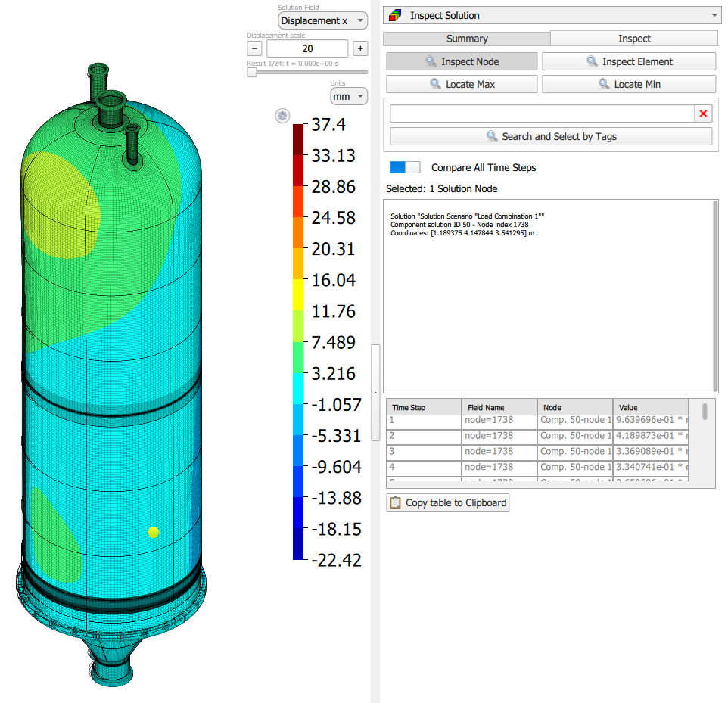
Task: Switch to the Summary tab
Action: [467, 39]
